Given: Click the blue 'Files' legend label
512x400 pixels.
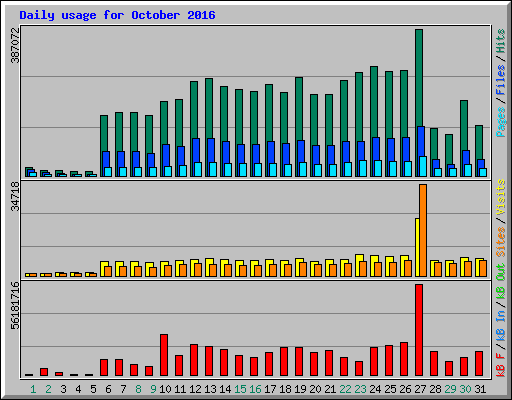Looking at the screenshot, I should 501,80.
